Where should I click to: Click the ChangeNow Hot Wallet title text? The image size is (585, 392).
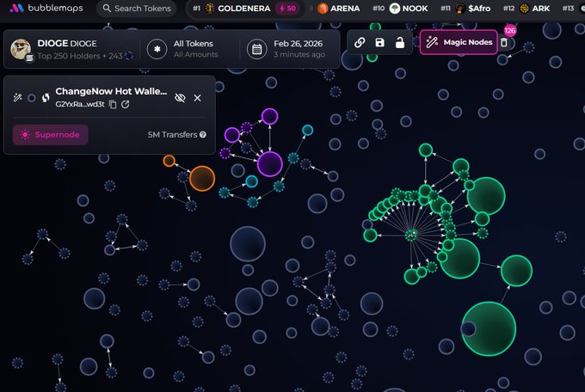tap(111, 91)
